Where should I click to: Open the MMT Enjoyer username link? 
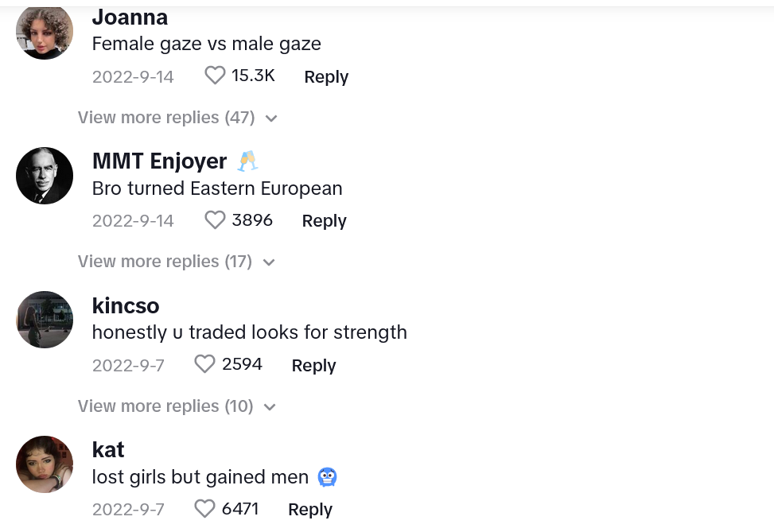159,161
